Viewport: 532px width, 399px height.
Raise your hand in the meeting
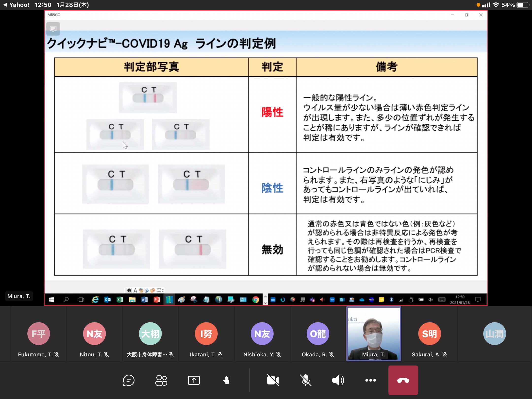click(226, 380)
